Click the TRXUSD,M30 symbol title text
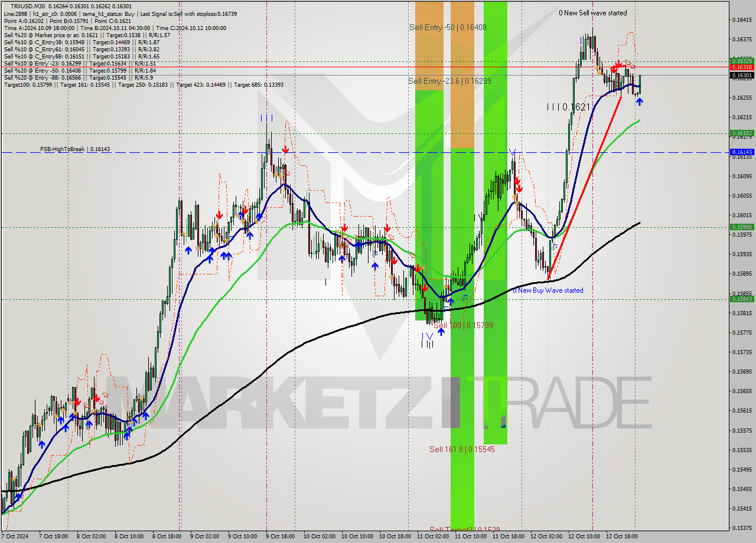 tap(28, 6)
